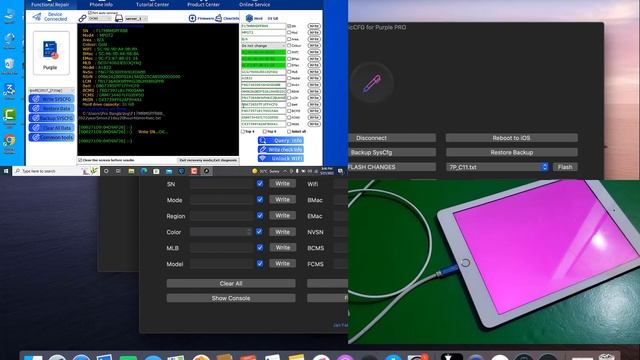The image size is (640, 360).
Task: Uncheck the Model checkbox in Mac window
Action: pyautogui.click(x=260, y=264)
